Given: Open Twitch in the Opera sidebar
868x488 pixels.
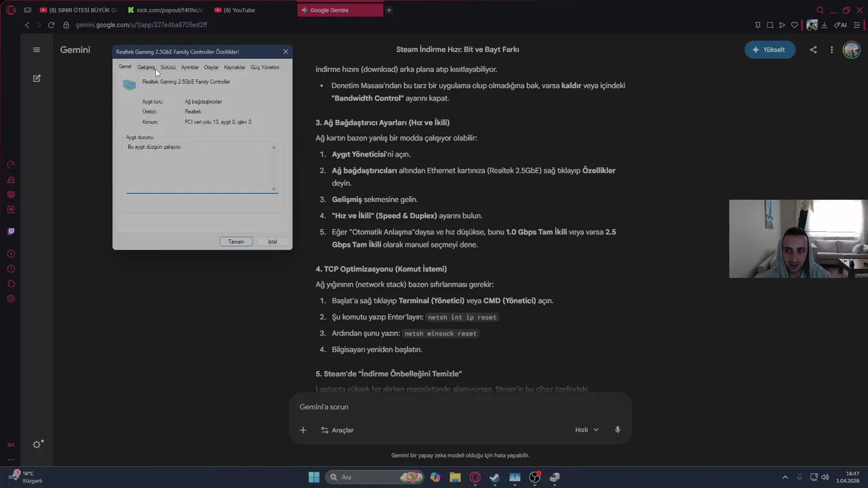Looking at the screenshot, I should tap(11, 231).
